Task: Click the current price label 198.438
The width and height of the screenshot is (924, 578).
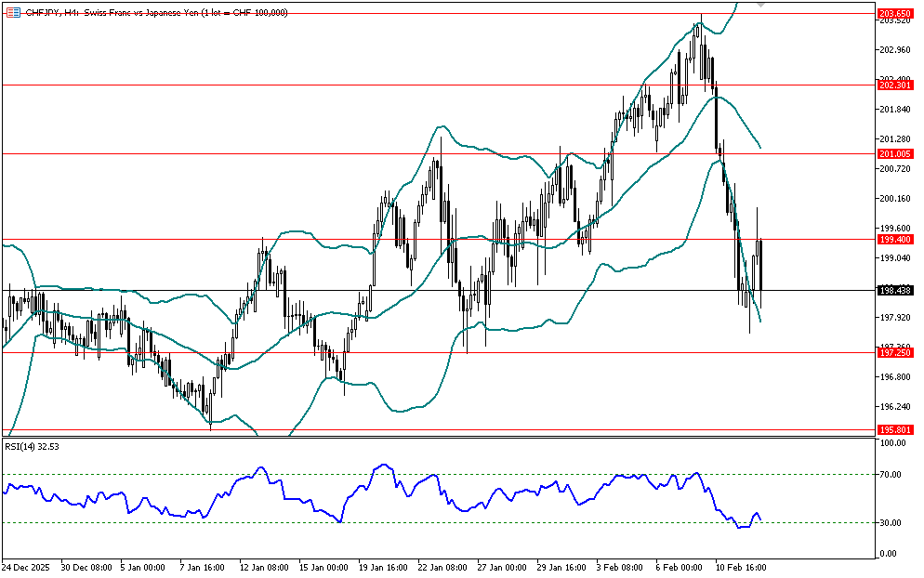Action: click(x=893, y=290)
